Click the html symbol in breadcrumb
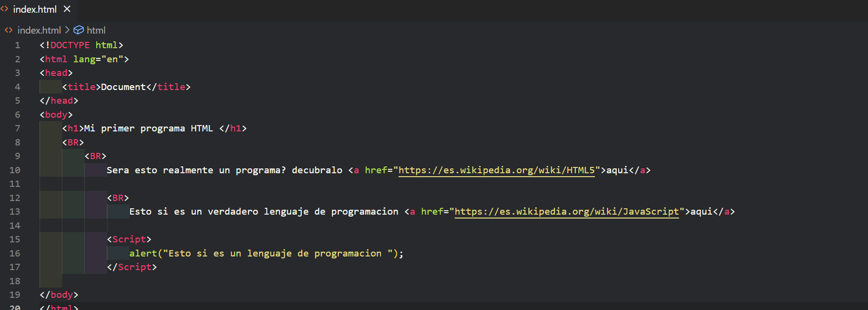The height and width of the screenshot is (310, 868). (x=96, y=30)
